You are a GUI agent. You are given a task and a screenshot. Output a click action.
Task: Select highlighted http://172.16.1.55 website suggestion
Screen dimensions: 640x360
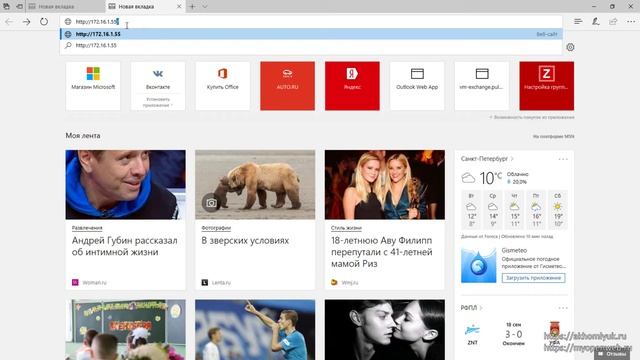pyautogui.click(x=311, y=34)
